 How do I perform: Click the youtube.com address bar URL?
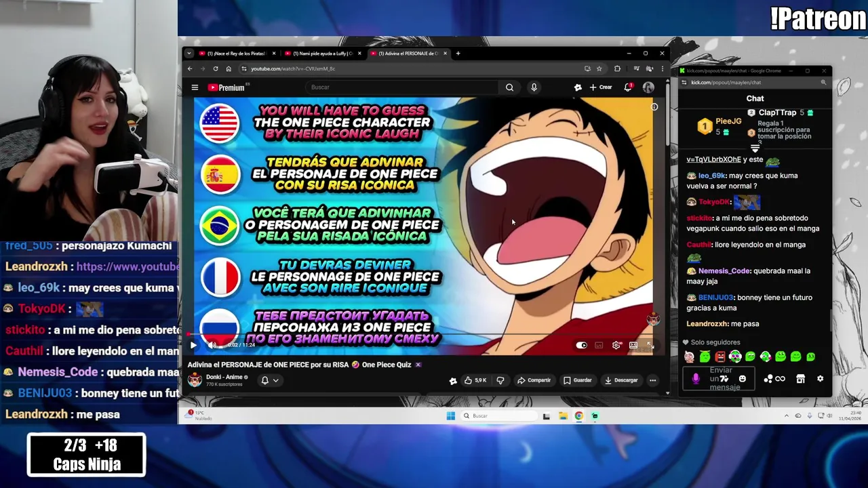point(293,68)
